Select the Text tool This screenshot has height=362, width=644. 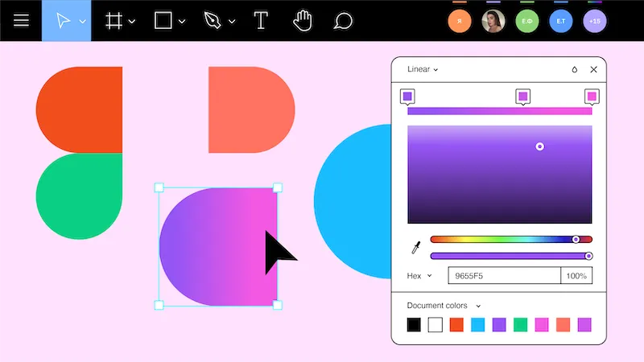click(x=261, y=21)
